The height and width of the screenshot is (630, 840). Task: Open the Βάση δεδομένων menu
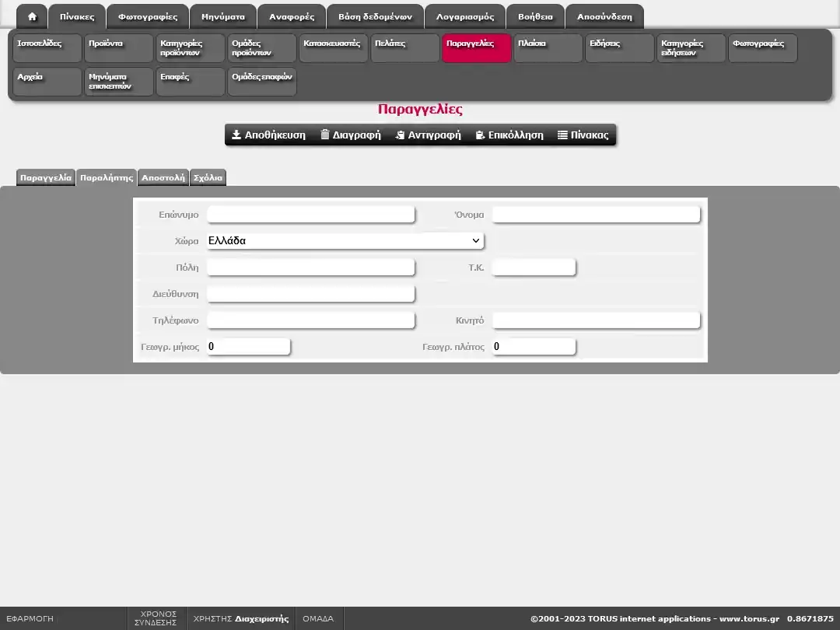[x=375, y=16]
